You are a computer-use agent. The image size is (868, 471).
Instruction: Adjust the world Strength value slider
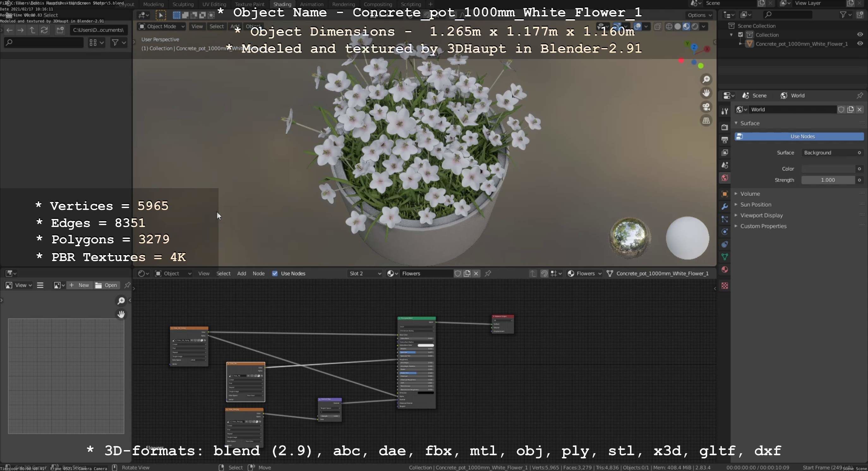tap(828, 180)
